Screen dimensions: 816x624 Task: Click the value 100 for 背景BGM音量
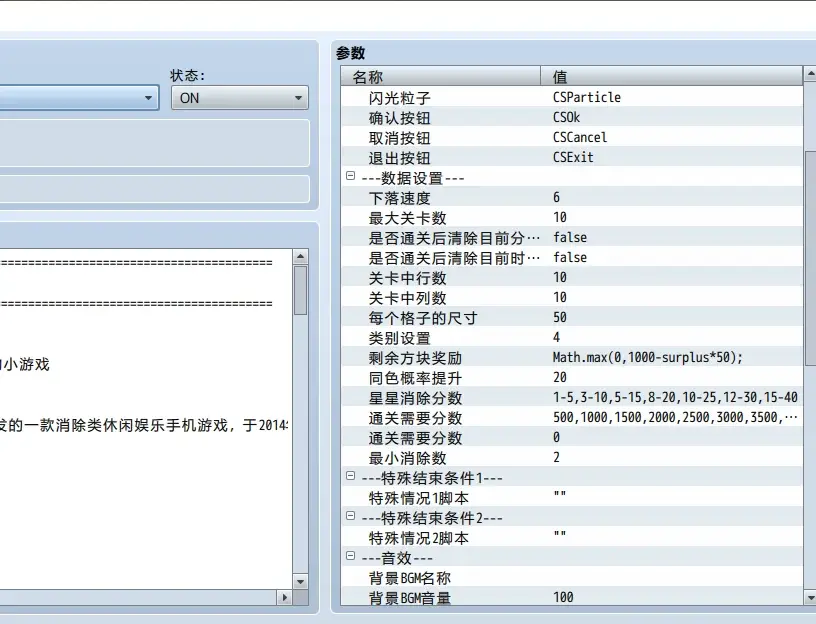click(563, 597)
